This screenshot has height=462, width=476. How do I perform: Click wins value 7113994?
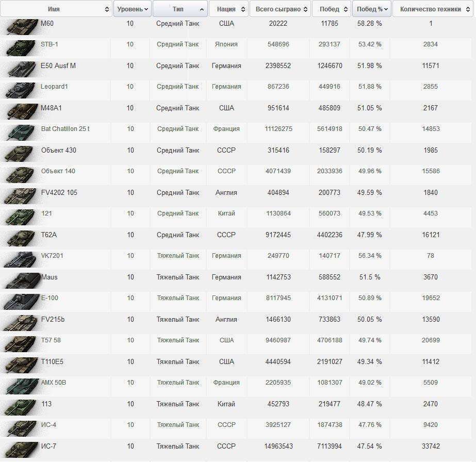click(330, 446)
